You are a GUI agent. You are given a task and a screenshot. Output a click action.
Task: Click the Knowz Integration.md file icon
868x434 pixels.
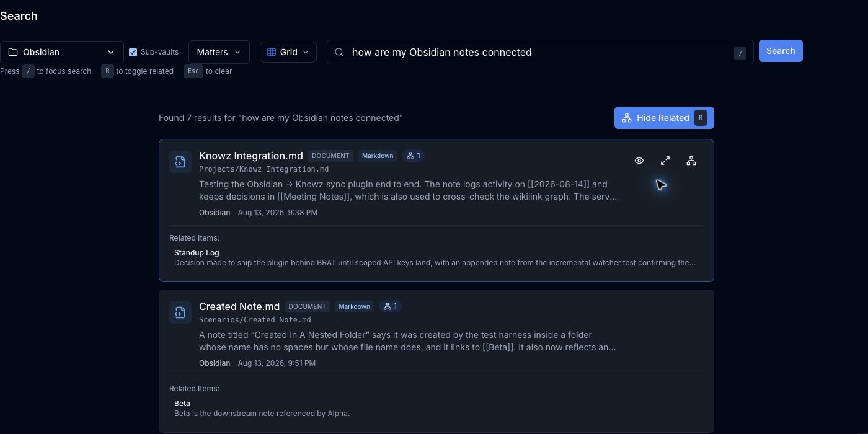(x=180, y=162)
